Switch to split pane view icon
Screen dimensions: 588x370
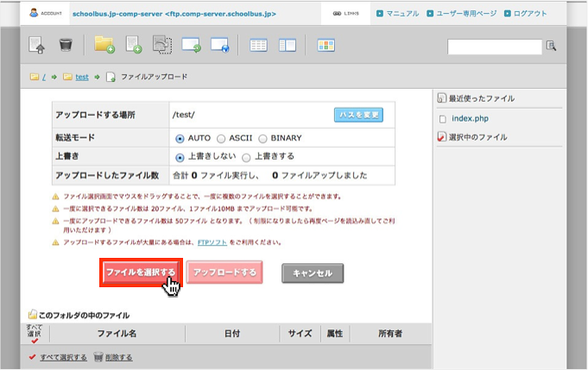coord(288,46)
